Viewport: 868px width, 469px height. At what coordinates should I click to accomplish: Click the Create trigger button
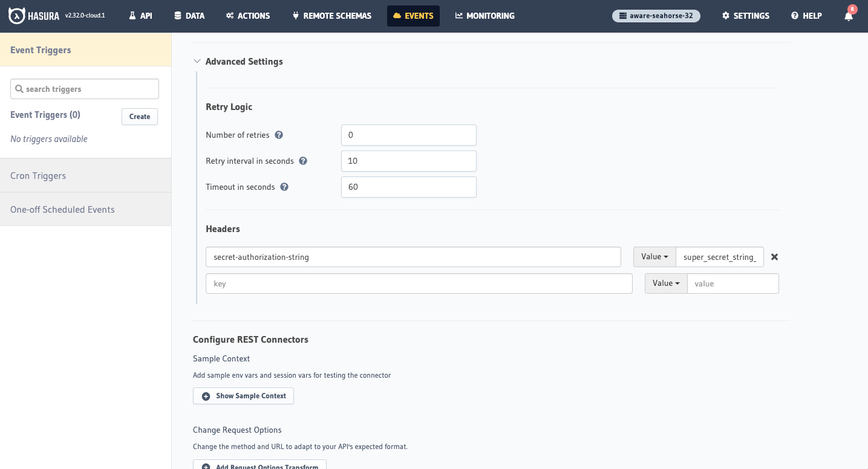(x=140, y=117)
